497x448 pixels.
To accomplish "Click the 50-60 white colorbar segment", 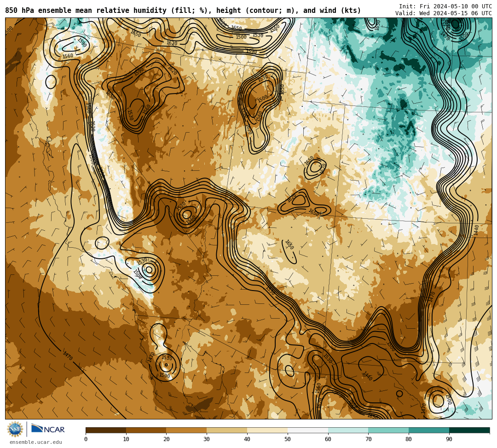I will 308,430.
